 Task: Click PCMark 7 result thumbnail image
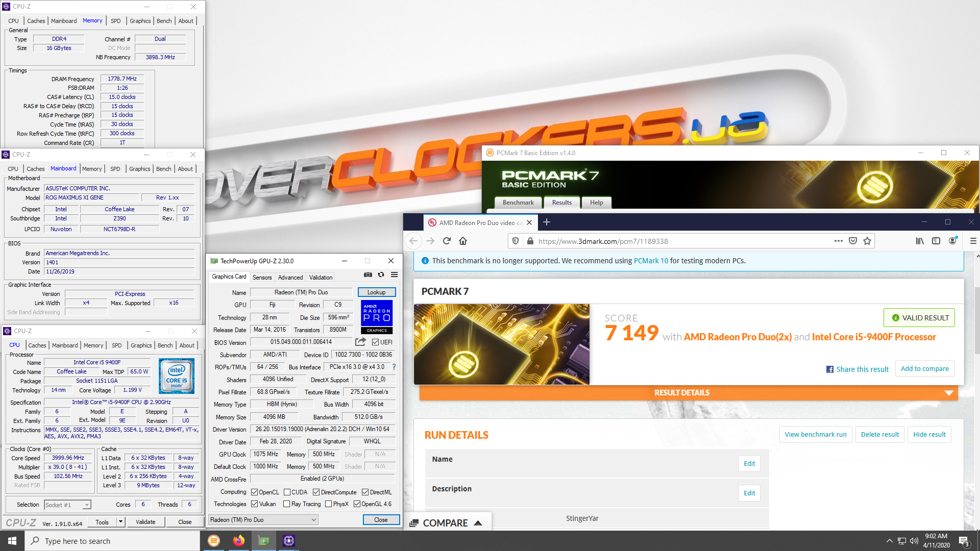[501, 344]
